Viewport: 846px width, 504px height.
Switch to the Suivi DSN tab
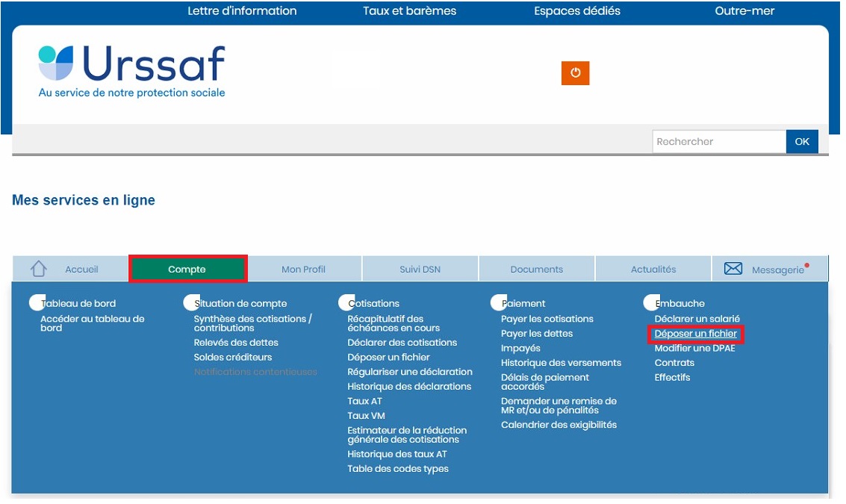420,270
